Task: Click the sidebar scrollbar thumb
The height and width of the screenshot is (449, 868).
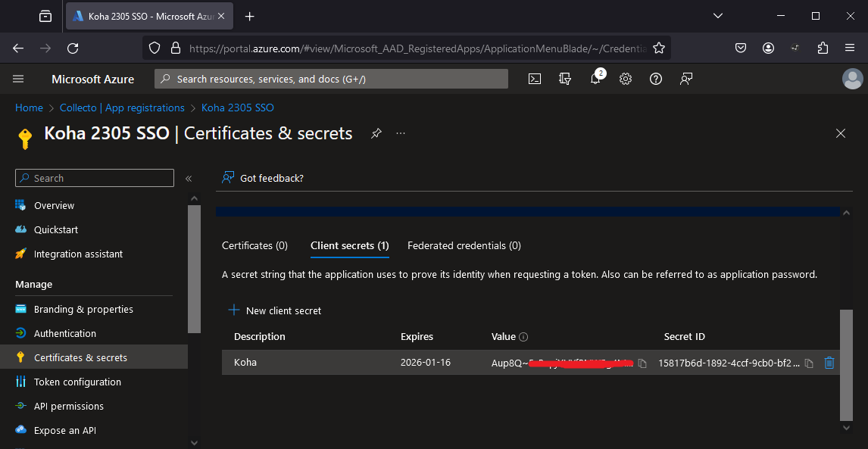Action: 194,270
